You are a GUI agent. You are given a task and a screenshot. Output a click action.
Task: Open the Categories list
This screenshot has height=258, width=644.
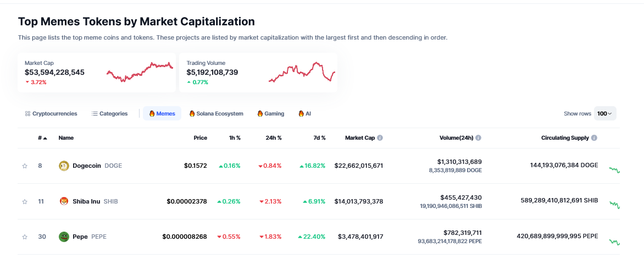click(x=109, y=113)
